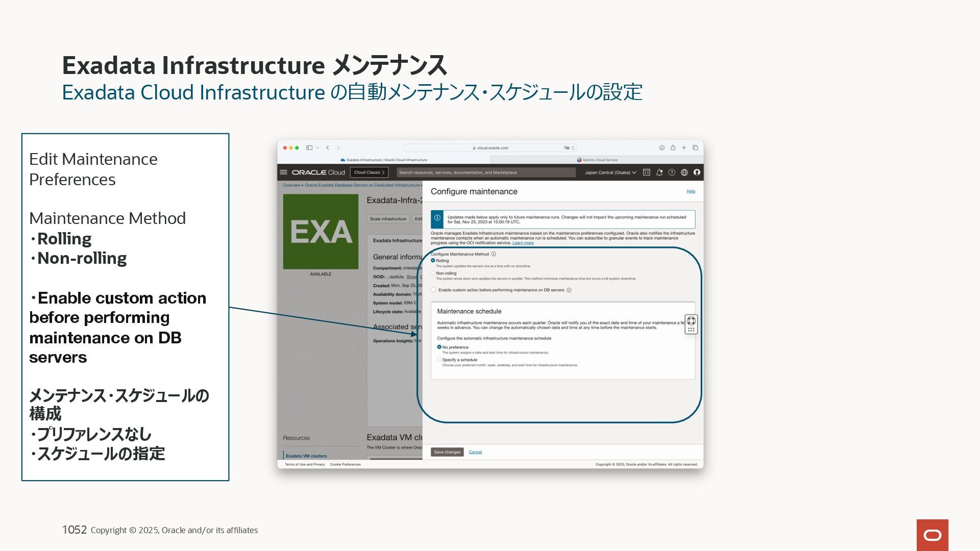Open the Cloud Classic switcher

pos(369,172)
